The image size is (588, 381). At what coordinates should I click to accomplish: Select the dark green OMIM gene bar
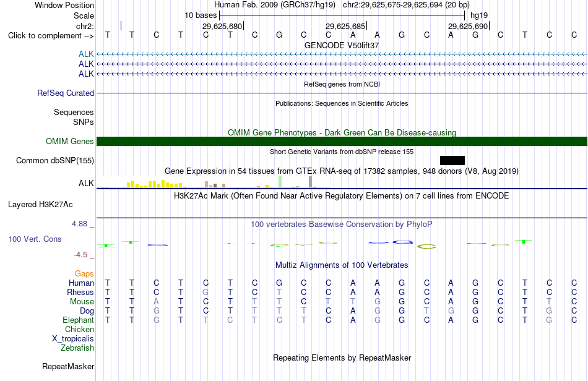tap(342, 141)
